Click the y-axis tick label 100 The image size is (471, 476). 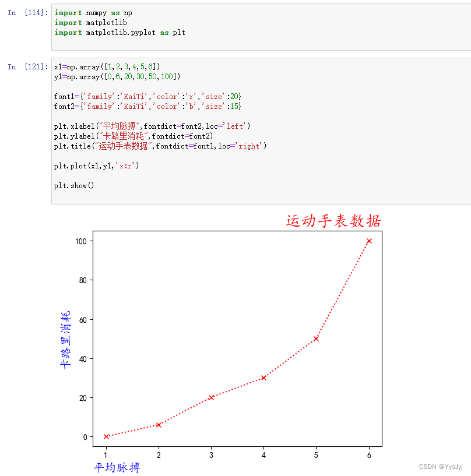(81, 241)
